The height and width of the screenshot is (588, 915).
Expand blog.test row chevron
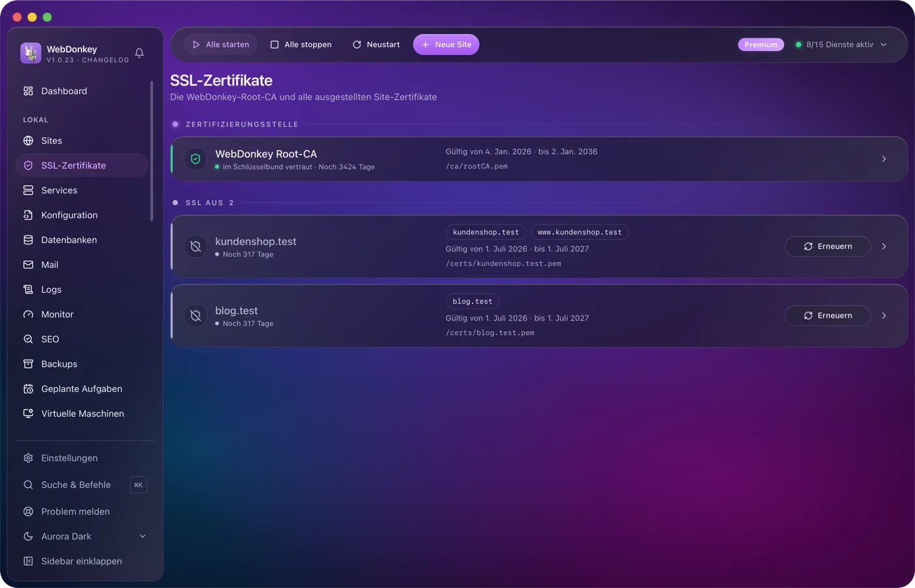884,316
